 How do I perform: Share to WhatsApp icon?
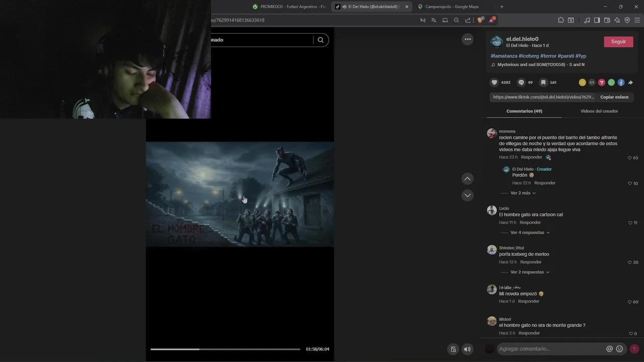611,82
